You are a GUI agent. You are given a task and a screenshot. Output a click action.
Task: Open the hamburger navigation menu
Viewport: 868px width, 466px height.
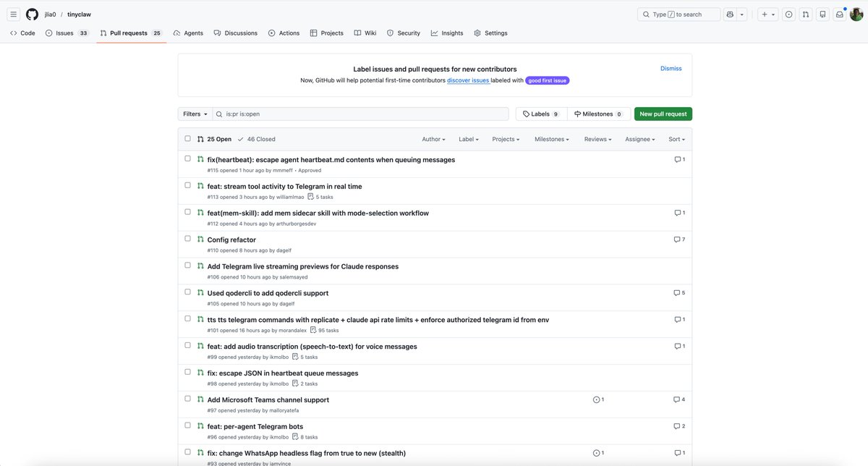(14, 14)
